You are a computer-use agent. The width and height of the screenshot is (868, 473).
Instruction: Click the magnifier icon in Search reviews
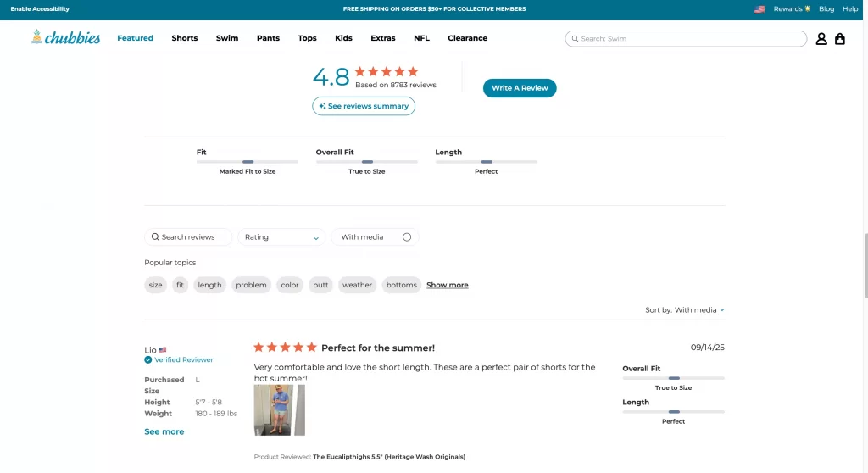tap(155, 237)
